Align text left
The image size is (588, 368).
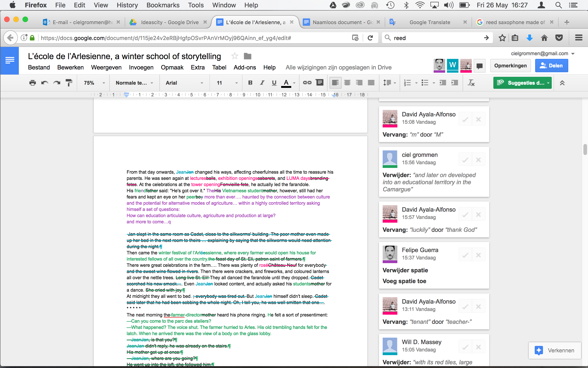[x=335, y=83]
